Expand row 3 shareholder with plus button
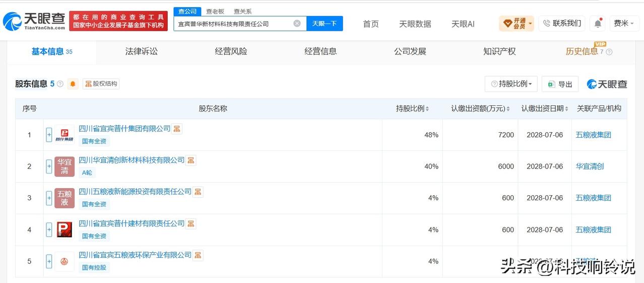 point(49,198)
